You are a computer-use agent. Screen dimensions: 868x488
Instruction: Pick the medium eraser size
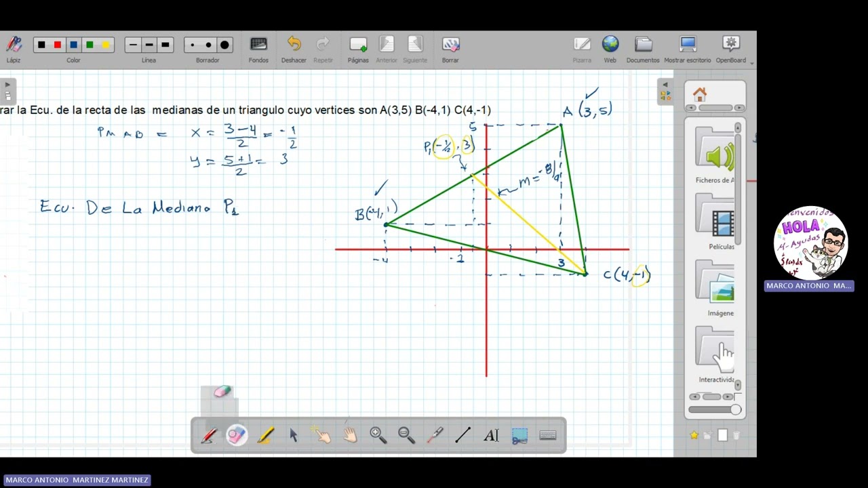tap(208, 45)
